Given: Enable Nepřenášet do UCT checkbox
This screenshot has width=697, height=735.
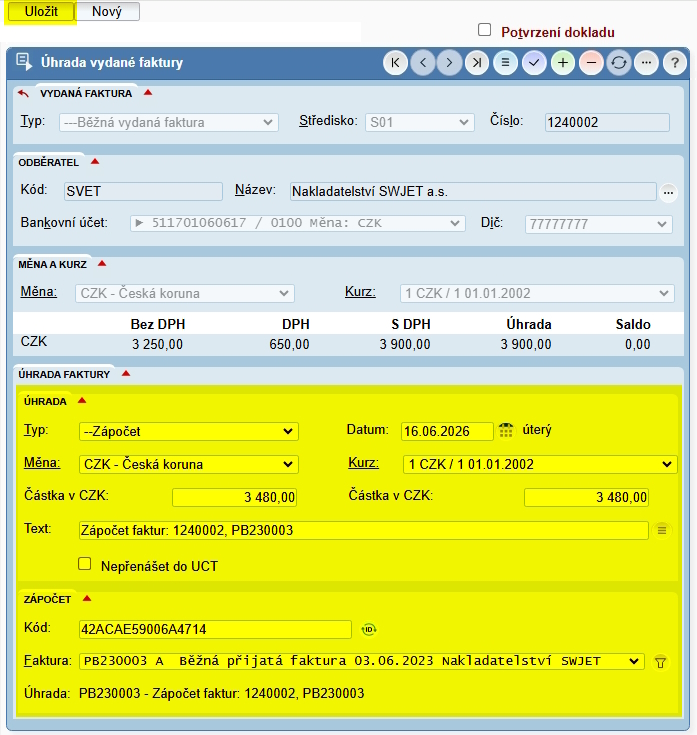Looking at the screenshot, I should [x=85, y=564].
